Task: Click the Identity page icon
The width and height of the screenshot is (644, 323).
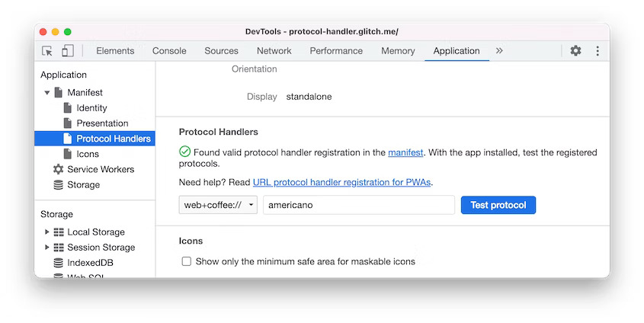Action: (x=68, y=108)
